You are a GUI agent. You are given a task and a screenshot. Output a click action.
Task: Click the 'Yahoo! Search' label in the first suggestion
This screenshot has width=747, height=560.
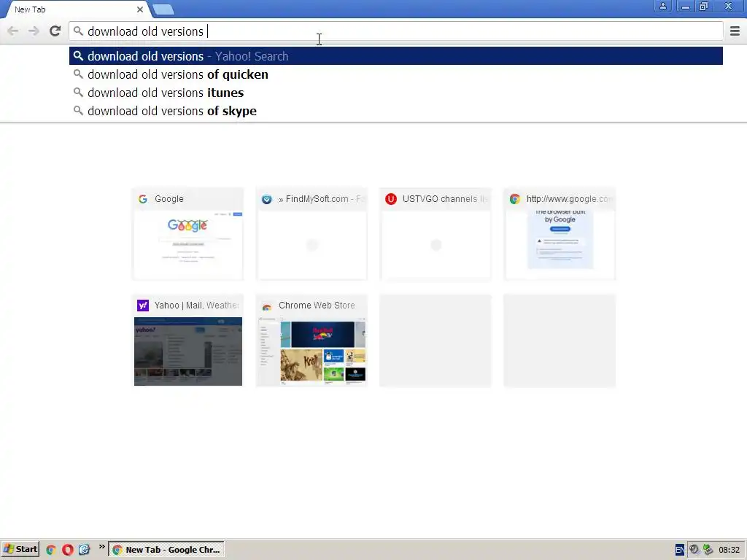[252, 56]
